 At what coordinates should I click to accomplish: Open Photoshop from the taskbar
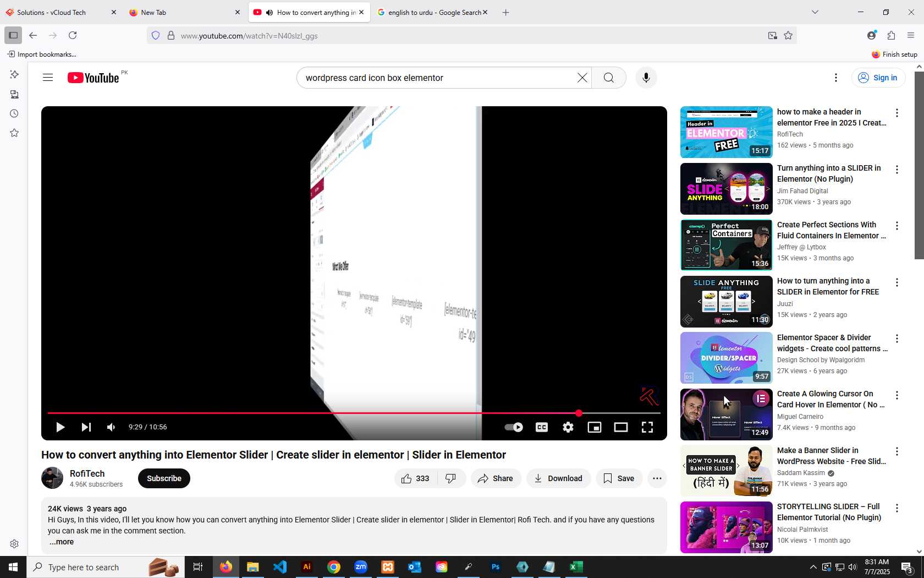click(496, 567)
